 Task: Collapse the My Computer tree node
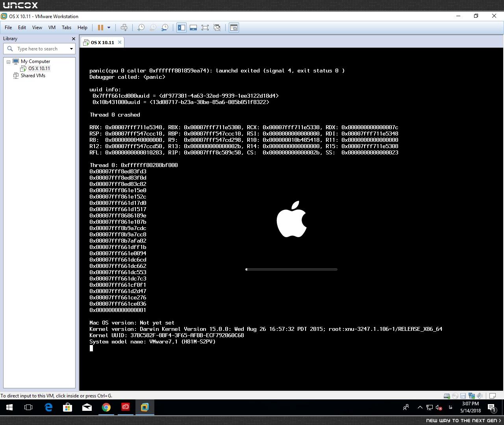click(8, 62)
